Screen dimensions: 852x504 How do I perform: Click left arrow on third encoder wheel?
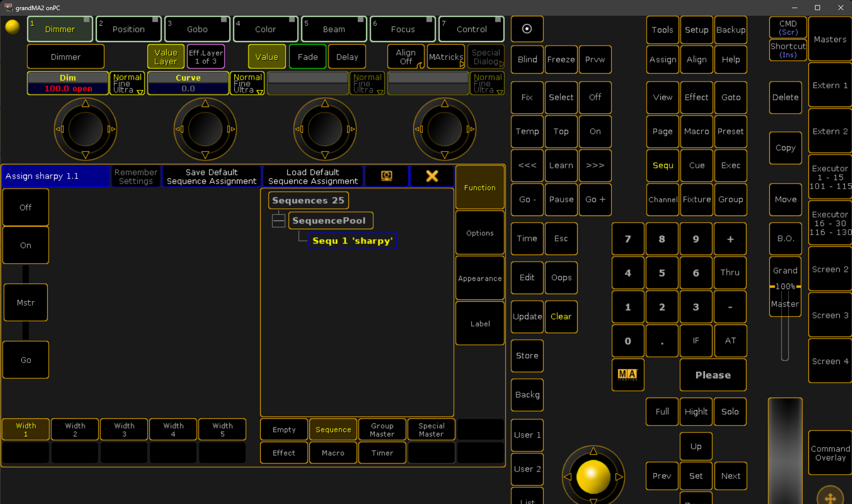coord(300,129)
